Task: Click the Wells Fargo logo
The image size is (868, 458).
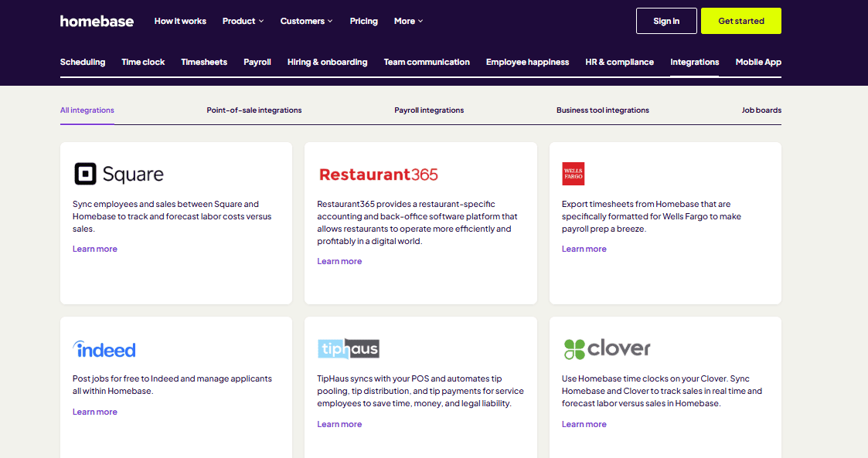Action: coord(573,174)
